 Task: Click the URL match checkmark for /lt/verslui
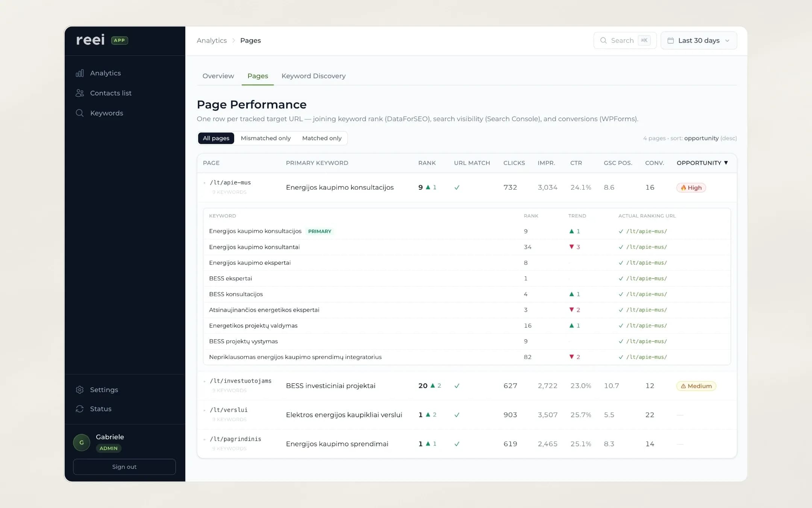[457, 415]
